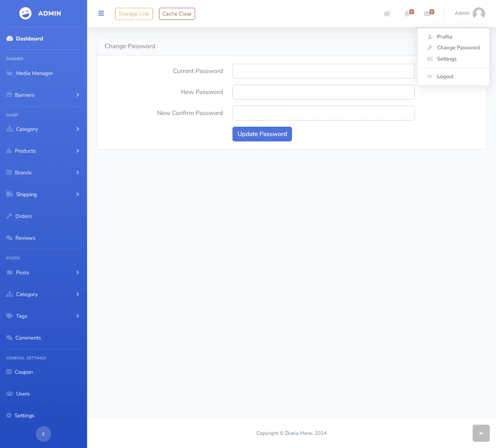
Task: Expand the Banners submenu chevron
Action: (x=77, y=95)
